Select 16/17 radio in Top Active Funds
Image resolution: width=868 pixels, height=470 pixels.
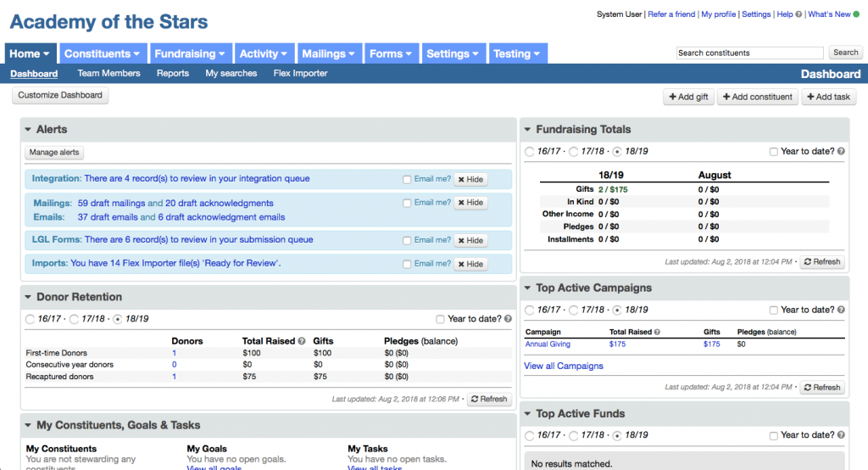(x=530, y=435)
